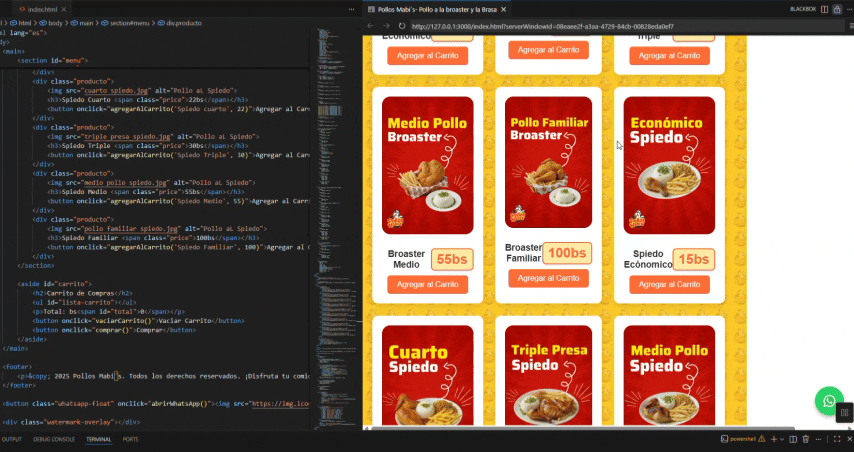Click the preview URL address field
The image size is (854, 452).
coord(626,26)
